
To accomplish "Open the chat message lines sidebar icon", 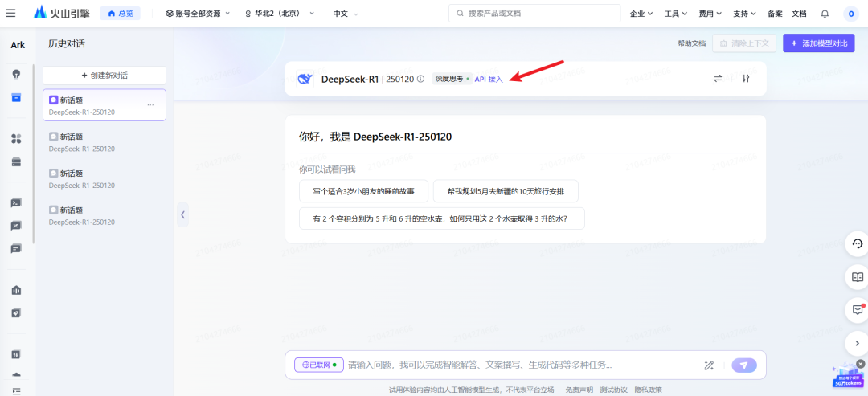I will [x=17, y=249].
